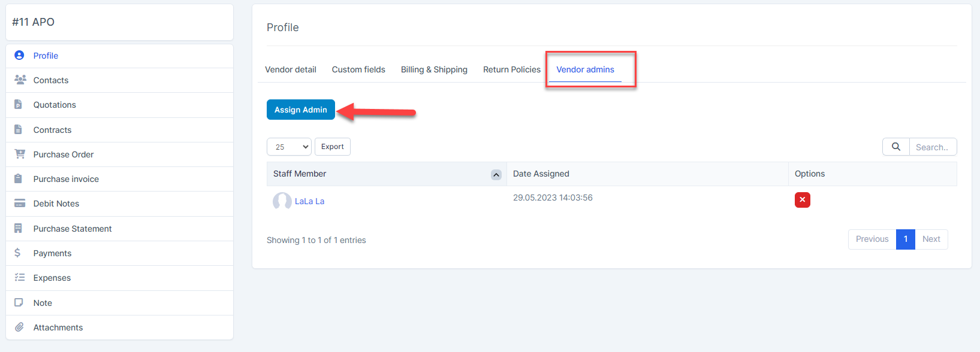980x352 pixels.
Task: Open the Billing & Shipping tab
Action: tap(434, 69)
